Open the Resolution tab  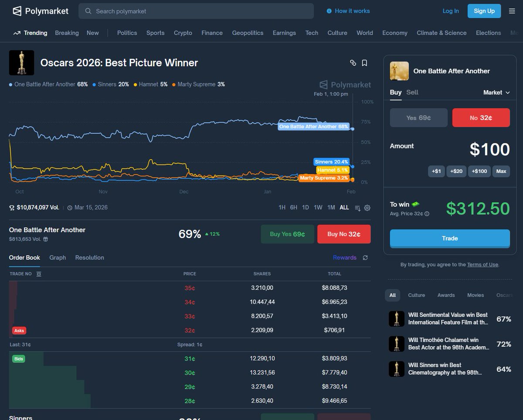[89, 257]
